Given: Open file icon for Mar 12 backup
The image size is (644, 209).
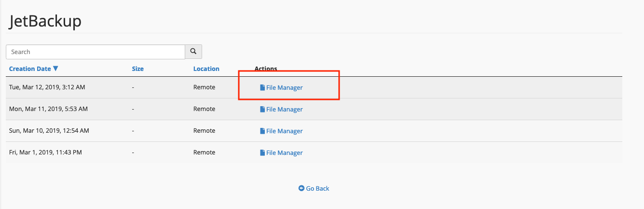Looking at the screenshot, I should [x=262, y=88].
